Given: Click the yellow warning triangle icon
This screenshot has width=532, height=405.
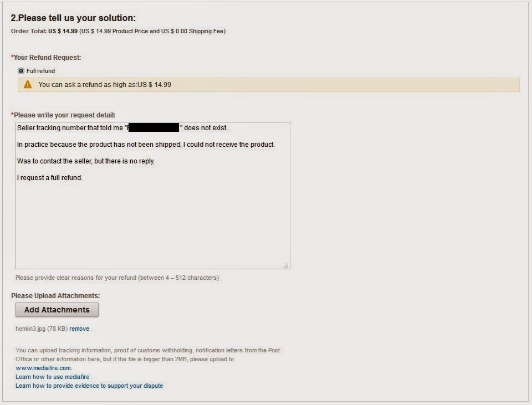Looking at the screenshot, I should (28, 85).
